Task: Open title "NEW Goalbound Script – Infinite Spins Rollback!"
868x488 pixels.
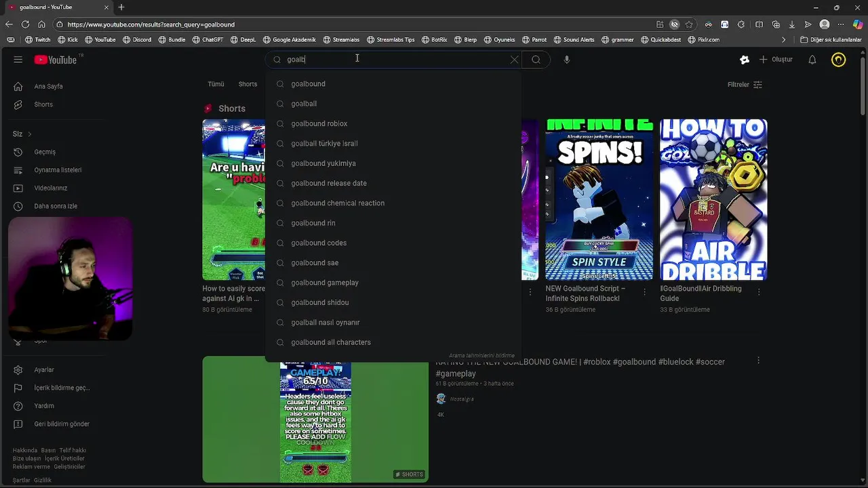Action: point(585,293)
